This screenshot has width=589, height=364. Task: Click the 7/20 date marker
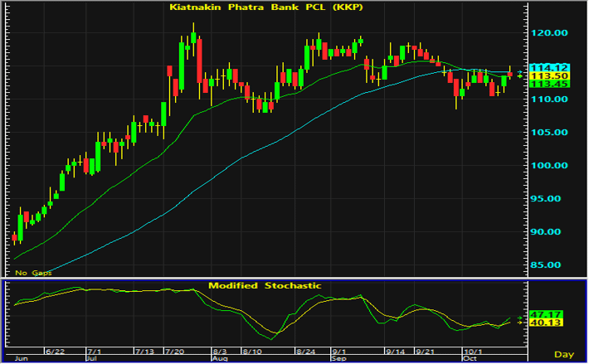pyautogui.click(x=175, y=352)
